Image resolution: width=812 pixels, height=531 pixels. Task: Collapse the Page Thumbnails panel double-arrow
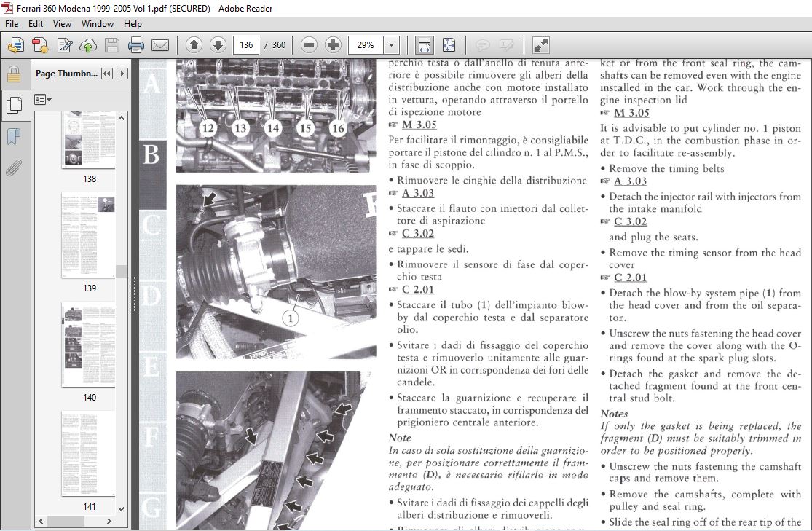coord(107,74)
